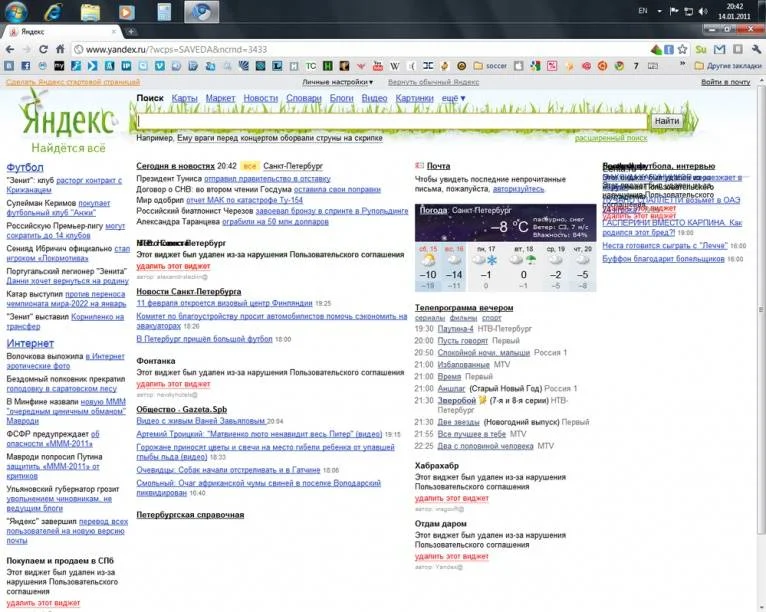Viewport: 766px width, 612px height.
Task: Bookmark this page with the star icon
Action: 682,49
